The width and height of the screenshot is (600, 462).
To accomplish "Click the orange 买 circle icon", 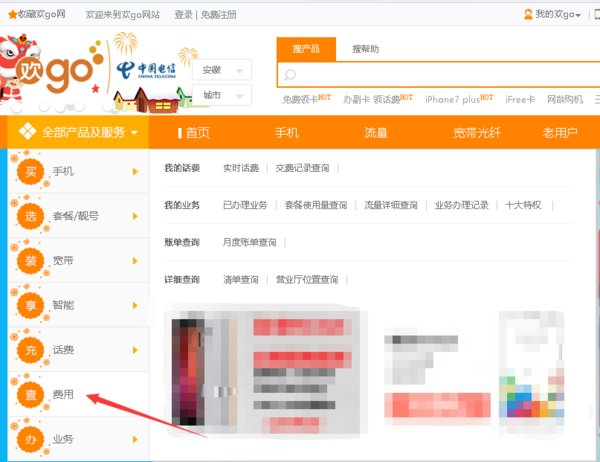I will coord(31,171).
